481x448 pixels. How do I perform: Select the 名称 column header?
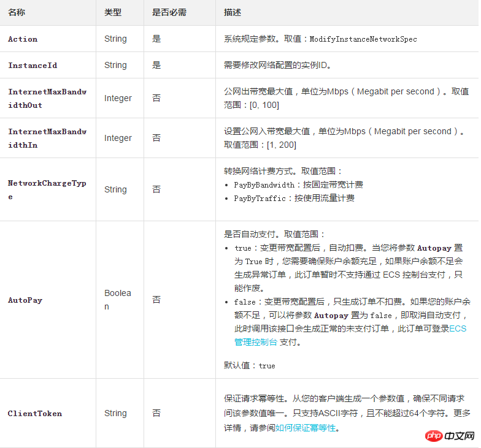click(17, 12)
